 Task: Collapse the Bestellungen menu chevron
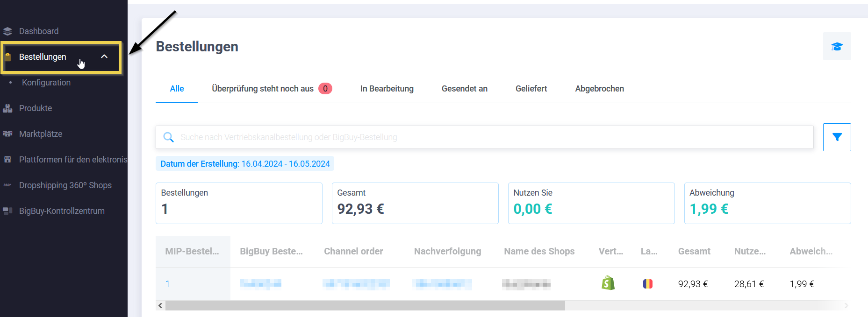pyautogui.click(x=104, y=56)
